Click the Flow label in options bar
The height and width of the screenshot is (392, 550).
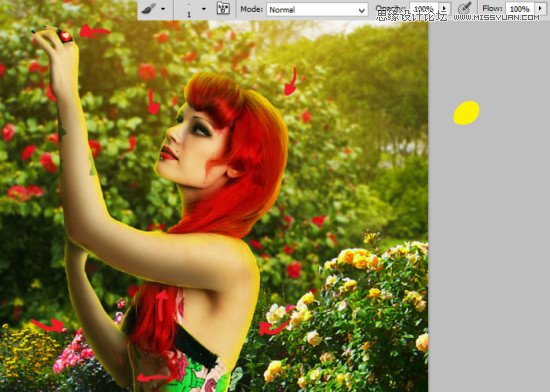point(492,8)
